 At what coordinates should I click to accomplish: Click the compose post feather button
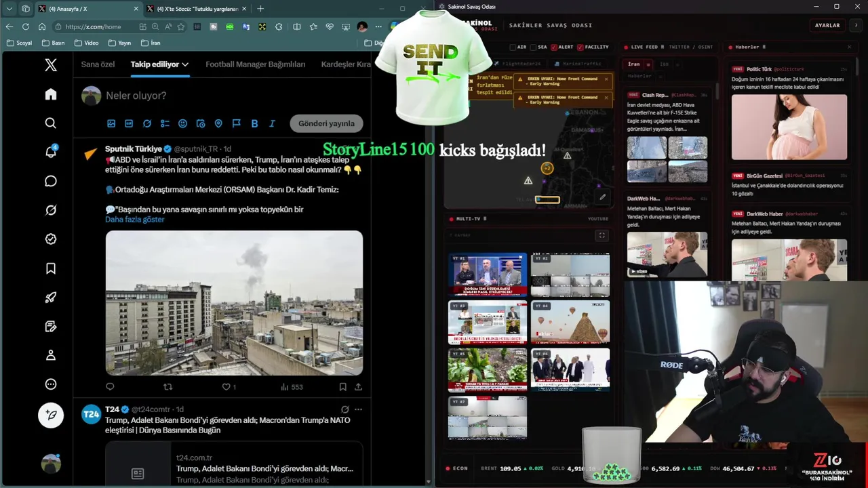pyautogui.click(x=51, y=414)
